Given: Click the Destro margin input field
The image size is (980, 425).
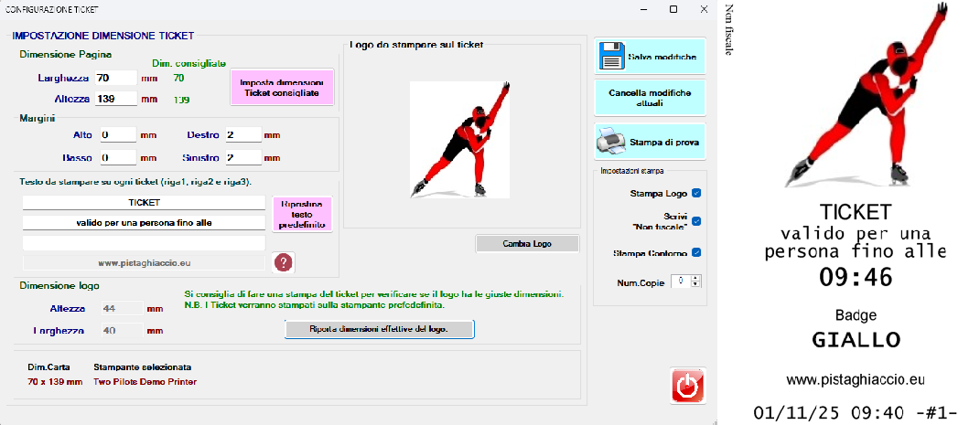Looking at the screenshot, I should pyautogui.click(x=242, y=135).
